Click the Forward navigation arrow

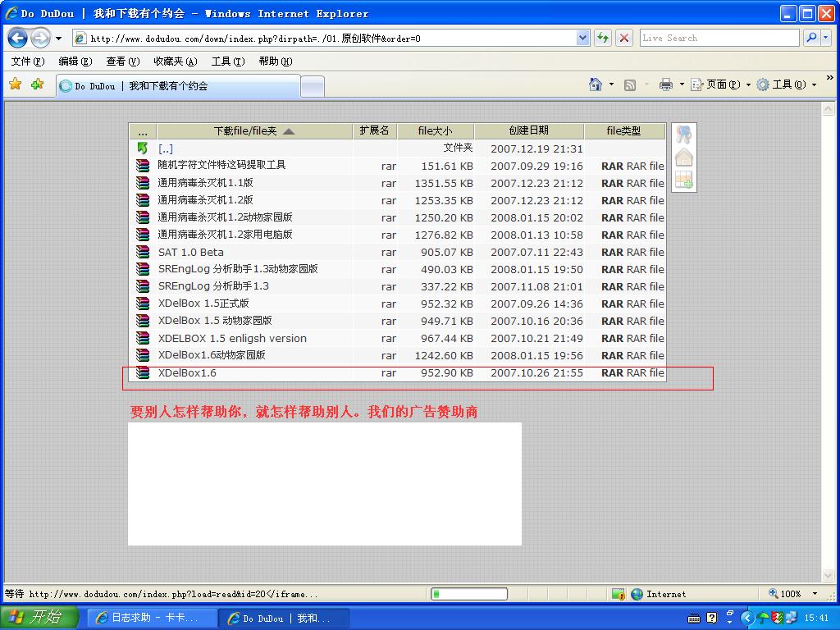pyautogui.click(x=41, y=38)
